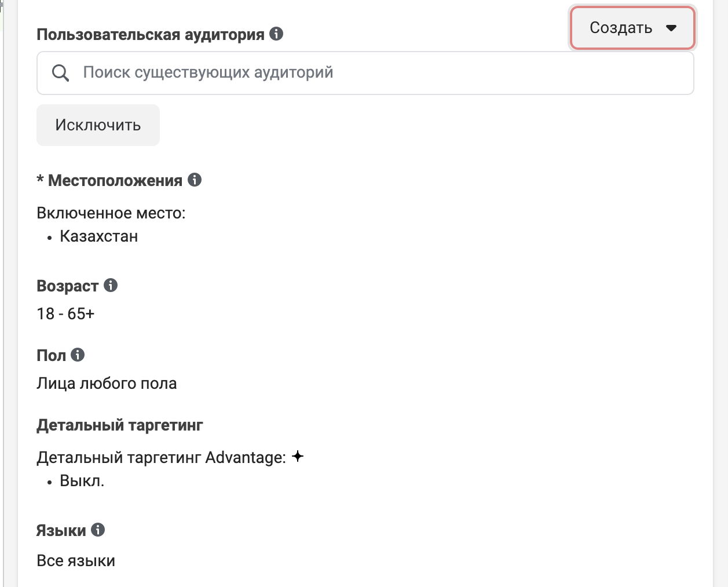Screen dimensions: 728x587
Task: Select the Казахстан location entry
Action: click(99, 236)
